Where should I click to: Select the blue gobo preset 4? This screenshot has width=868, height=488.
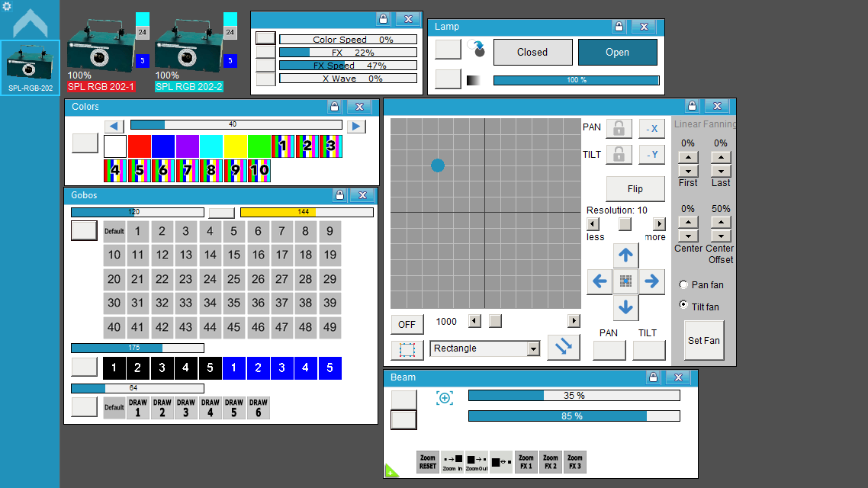306,368
